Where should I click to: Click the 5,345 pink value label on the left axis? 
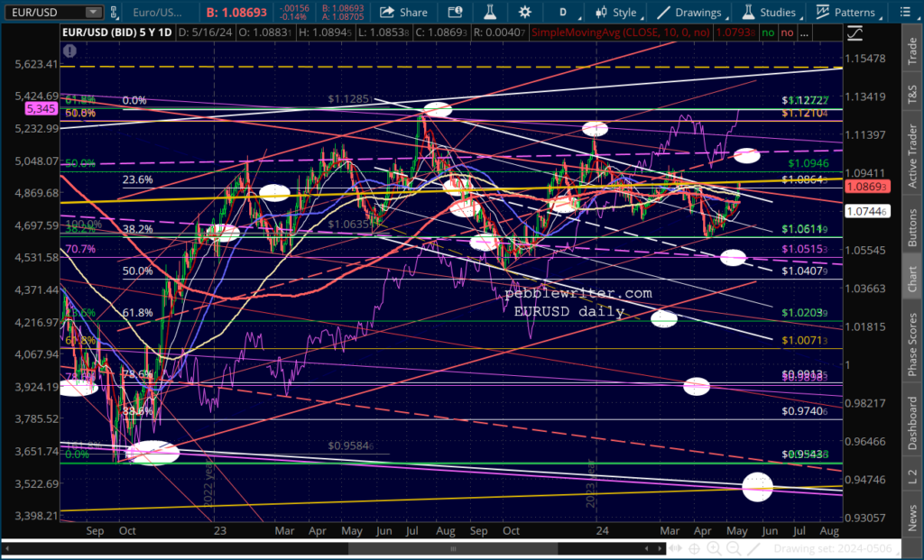pos(42,109)
